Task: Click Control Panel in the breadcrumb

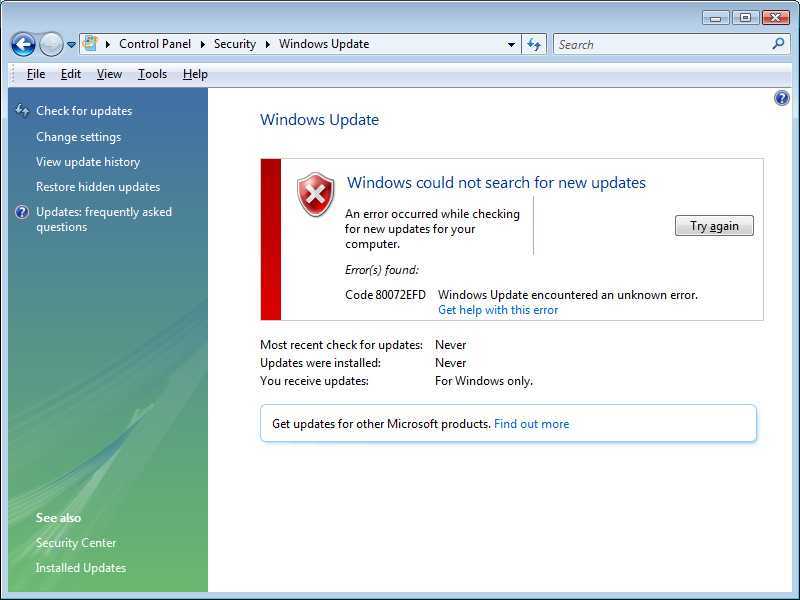Action: point(155,44)
